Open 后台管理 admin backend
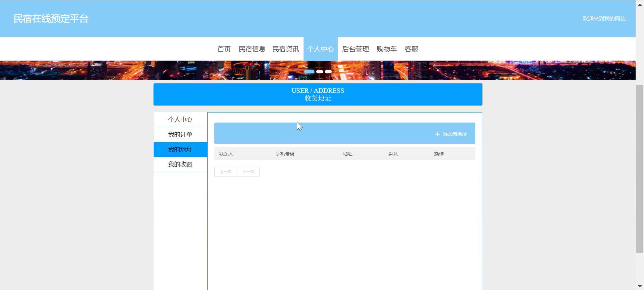The width and height of the screenshot is (644, 290). 355,49
